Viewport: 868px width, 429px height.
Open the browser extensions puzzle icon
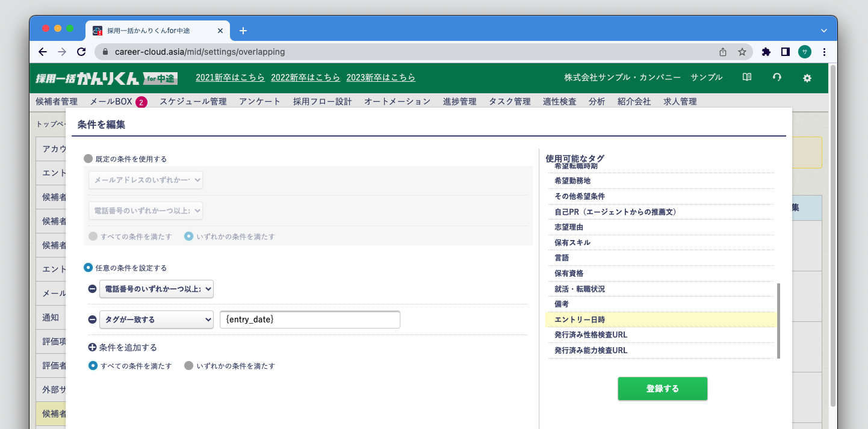(x=766, y=52)
